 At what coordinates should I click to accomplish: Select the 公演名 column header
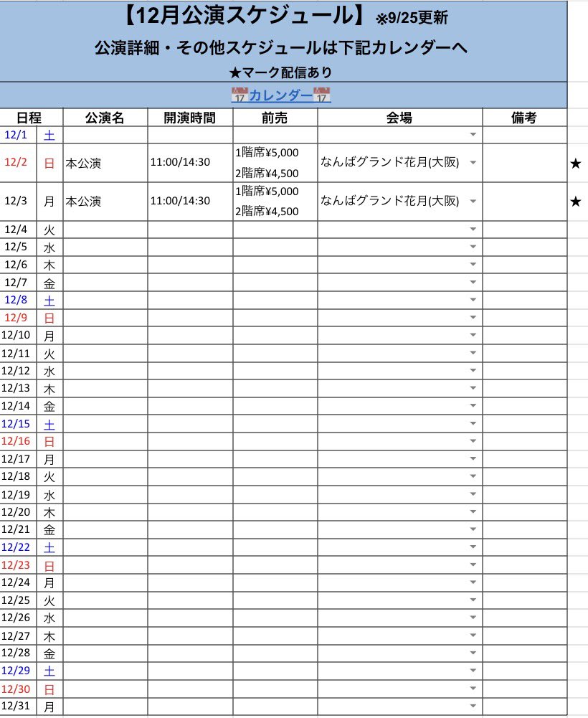[x=105, y=118]
